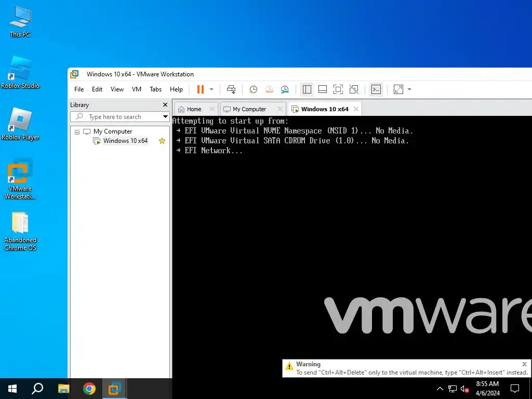This screenshot has width=532, height=399.
Task: Open This PC desktop icon
Action: coord(20,21)
